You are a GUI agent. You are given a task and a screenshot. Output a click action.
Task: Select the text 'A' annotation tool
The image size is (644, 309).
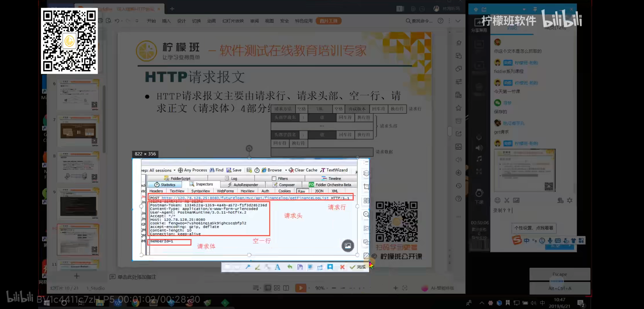tap(277, 267)
